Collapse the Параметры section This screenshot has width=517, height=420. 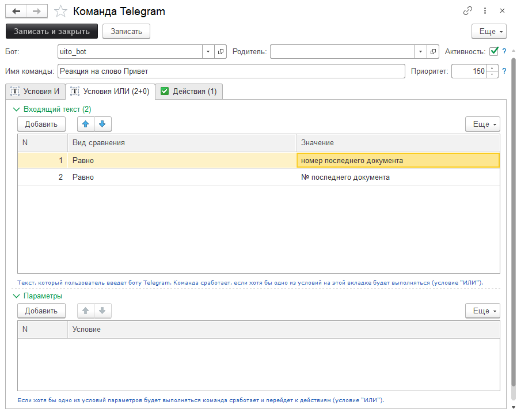[x=16, y=296]
